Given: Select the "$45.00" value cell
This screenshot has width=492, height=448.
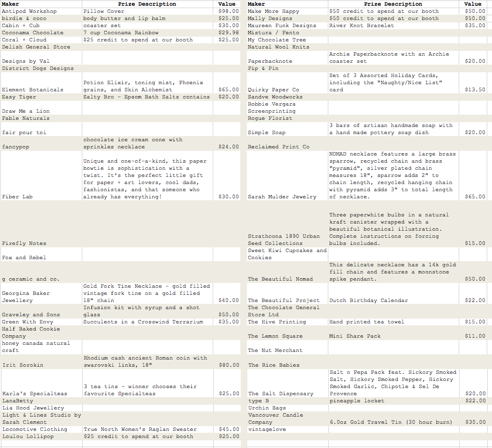Looking at the screenshot, I should (x=226, y=429).
